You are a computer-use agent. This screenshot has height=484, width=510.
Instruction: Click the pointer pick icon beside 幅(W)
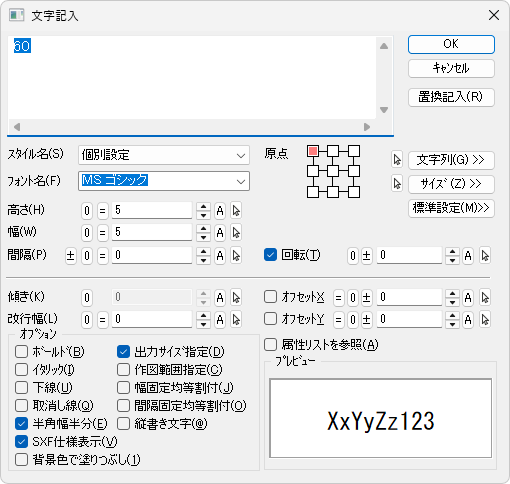[x=236, y=233]
